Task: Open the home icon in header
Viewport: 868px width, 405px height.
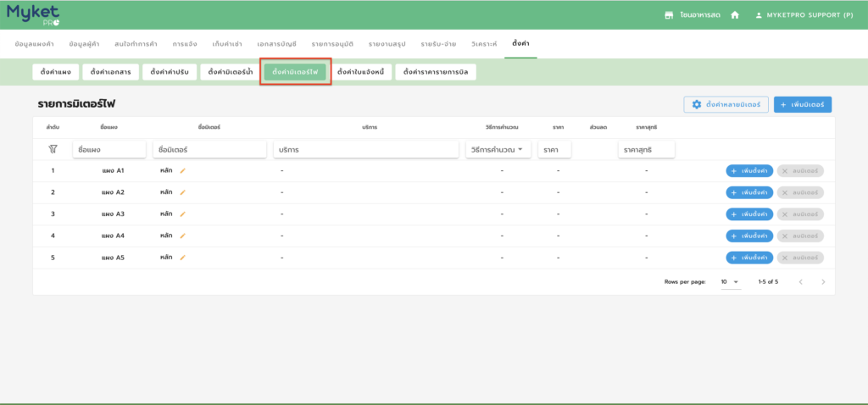Action: click(735, 15)
